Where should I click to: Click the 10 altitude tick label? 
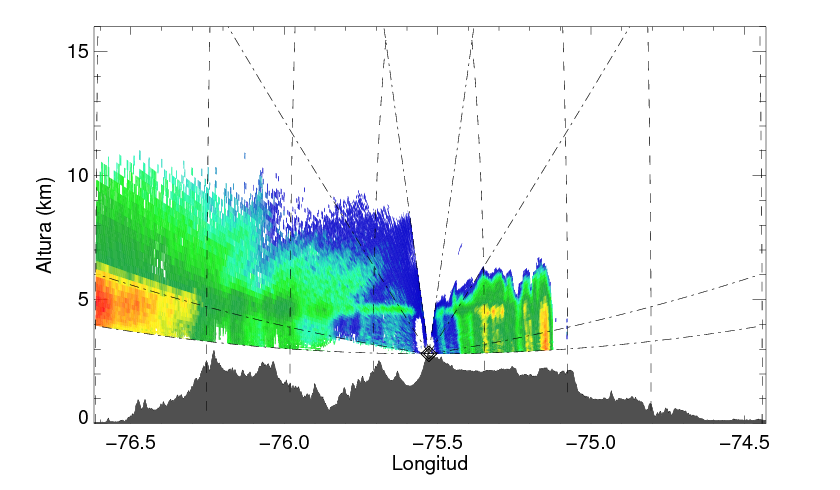click(x=77, y=175)
